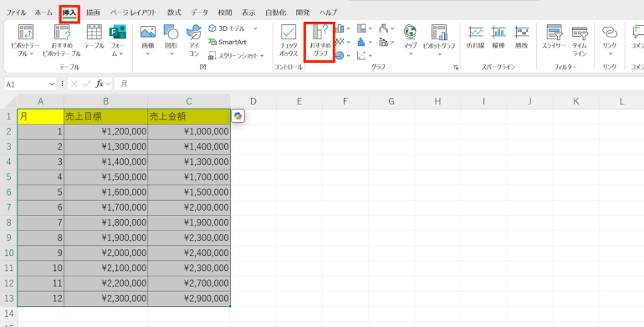This screenshot has height=327, width=644.
Task: Click the Insert Function fx button
Action: (99, 84)
